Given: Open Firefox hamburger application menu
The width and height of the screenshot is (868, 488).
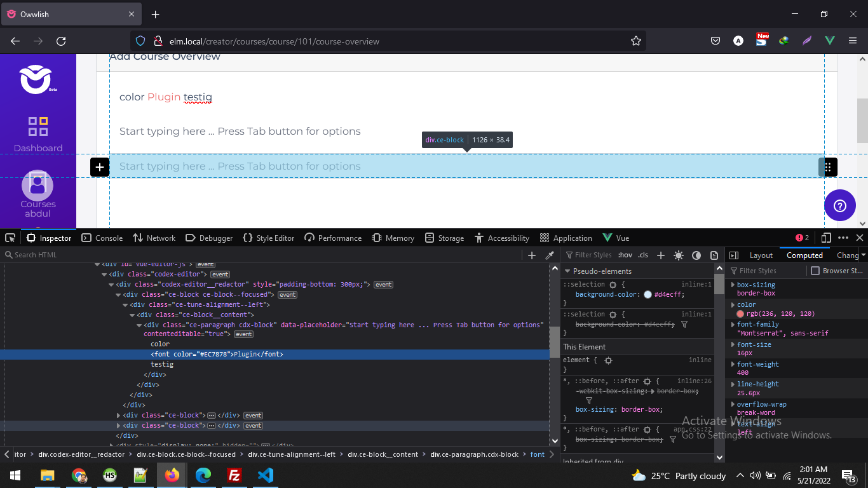Looking at the screenshot, I should coord(853,41).
